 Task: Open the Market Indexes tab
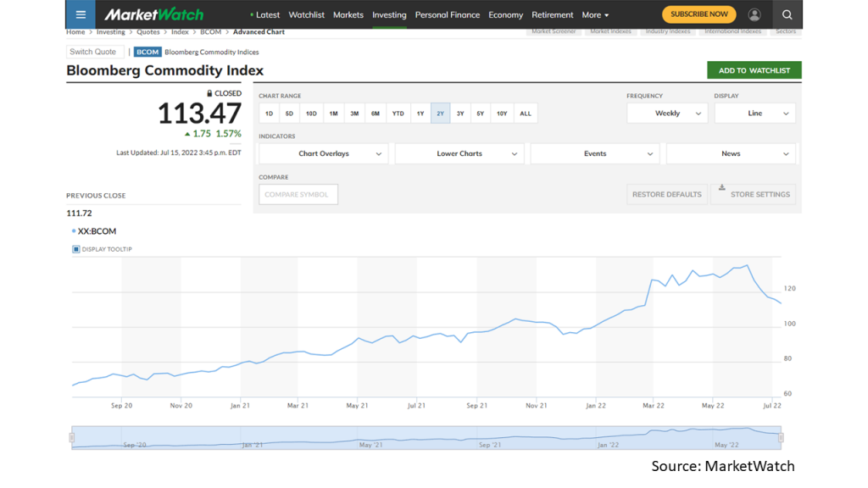(x=610, y=31)
